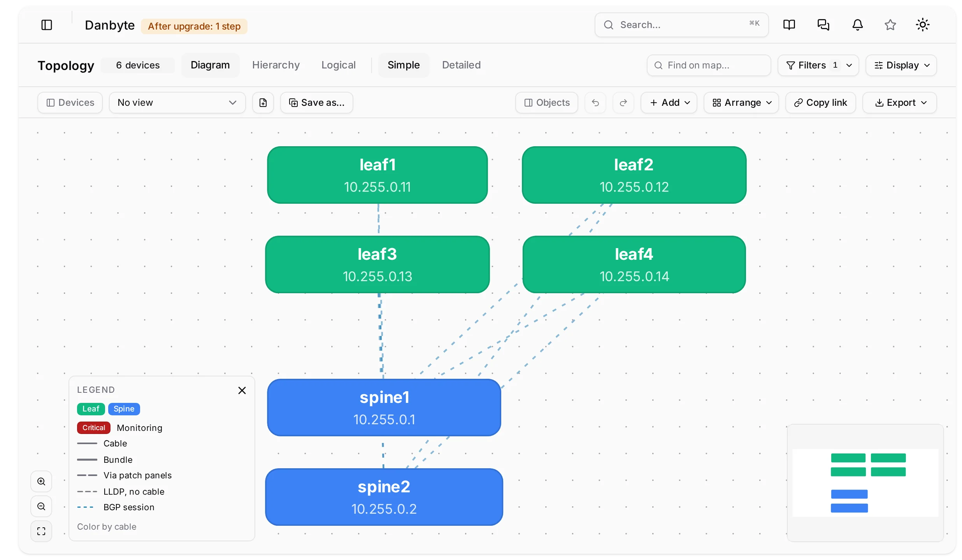Click the After upgrade: 1 step badge

click(194, 26)
